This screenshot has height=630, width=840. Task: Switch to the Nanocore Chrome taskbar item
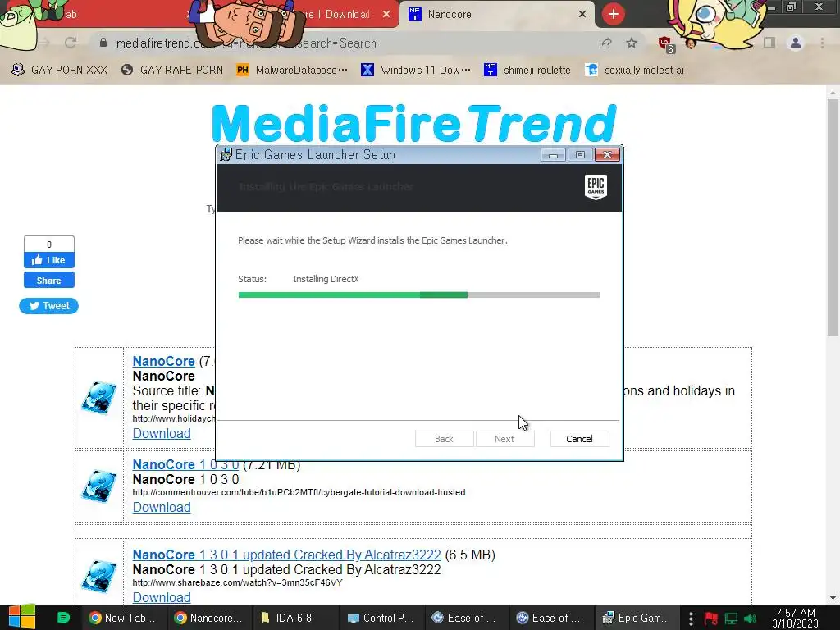click(209, 618)
